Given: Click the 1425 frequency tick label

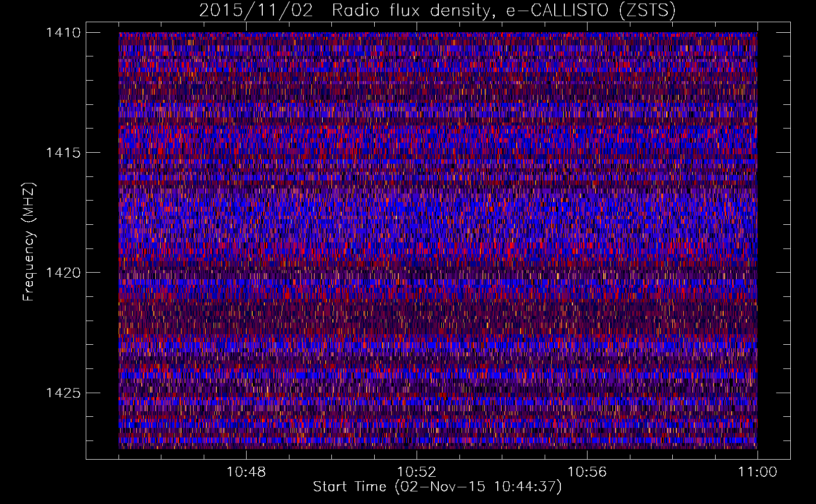Looking at the screenshot, I should [63, 393].
